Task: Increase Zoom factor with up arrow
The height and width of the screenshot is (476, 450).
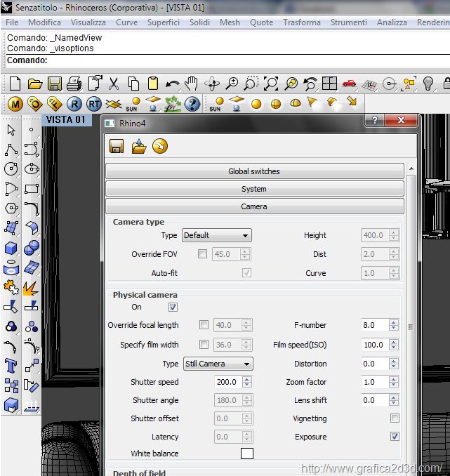Action: [394, 379]
